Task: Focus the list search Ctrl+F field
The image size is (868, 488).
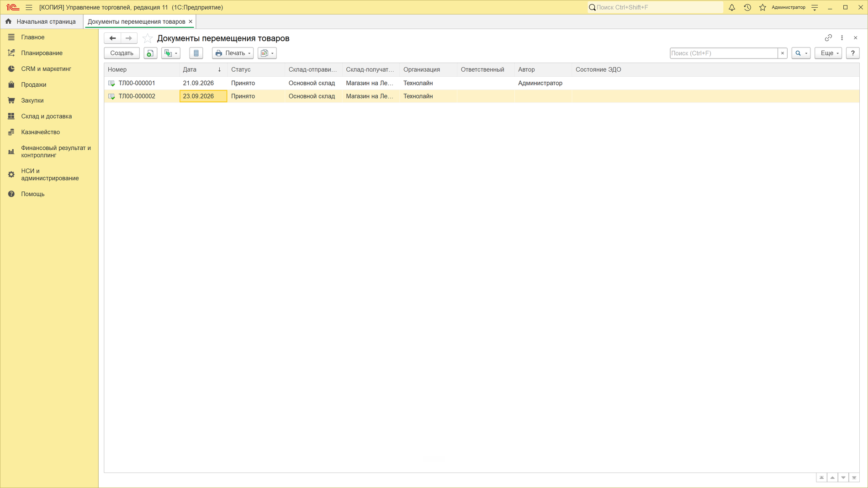Action: [724, 53]
